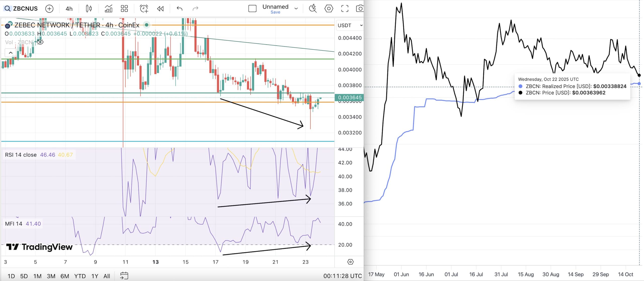
Task: Collapse the chart legend with the chevron
Action: click(10, 53)
